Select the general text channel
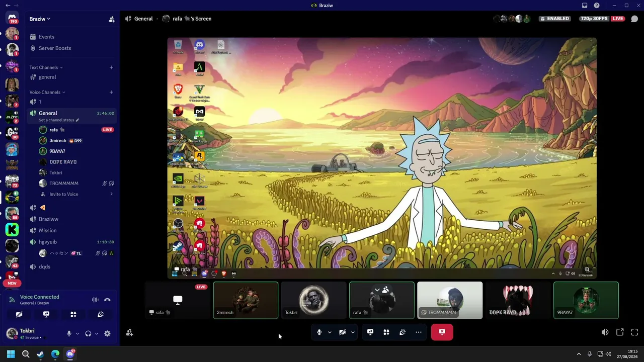The image size is (644, 362). 72,77
